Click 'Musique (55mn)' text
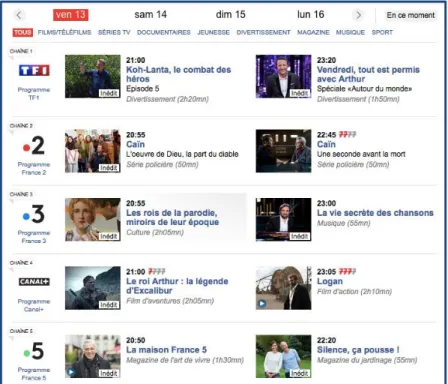The height and width of the screenshot is (384, 448). click(343, 223)
